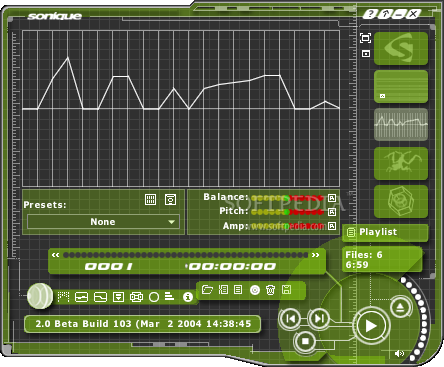444x367 pixels.
Task: Click the CD disc icon in the file toolbar
Action: pos(255,290)
